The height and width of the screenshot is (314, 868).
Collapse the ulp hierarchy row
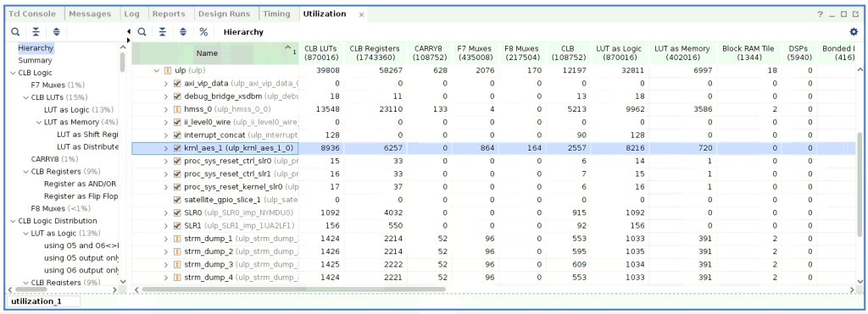tap(157, 71)
